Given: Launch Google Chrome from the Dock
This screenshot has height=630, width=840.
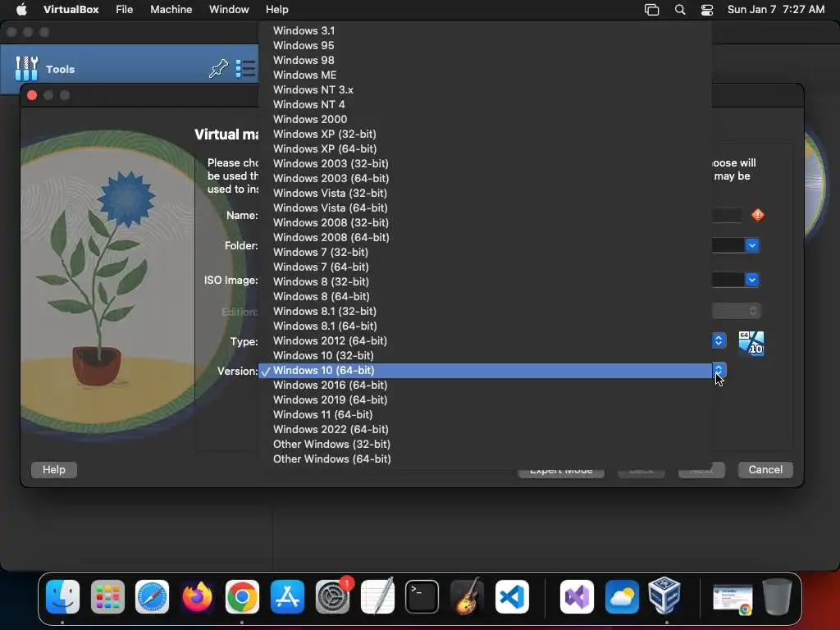Looking at the screenshot, I should [x=242, y=596].
